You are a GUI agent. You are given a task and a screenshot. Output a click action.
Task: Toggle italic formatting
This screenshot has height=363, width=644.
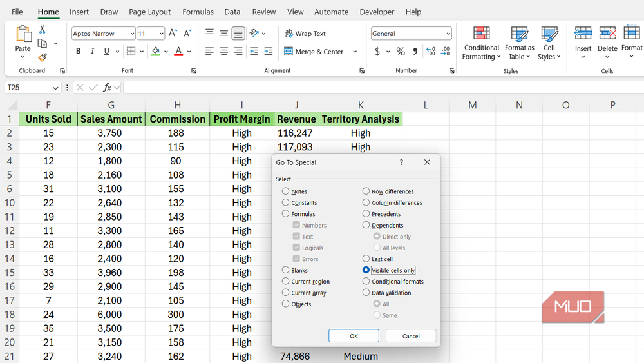pyautogui.click(x=92, y=52)
